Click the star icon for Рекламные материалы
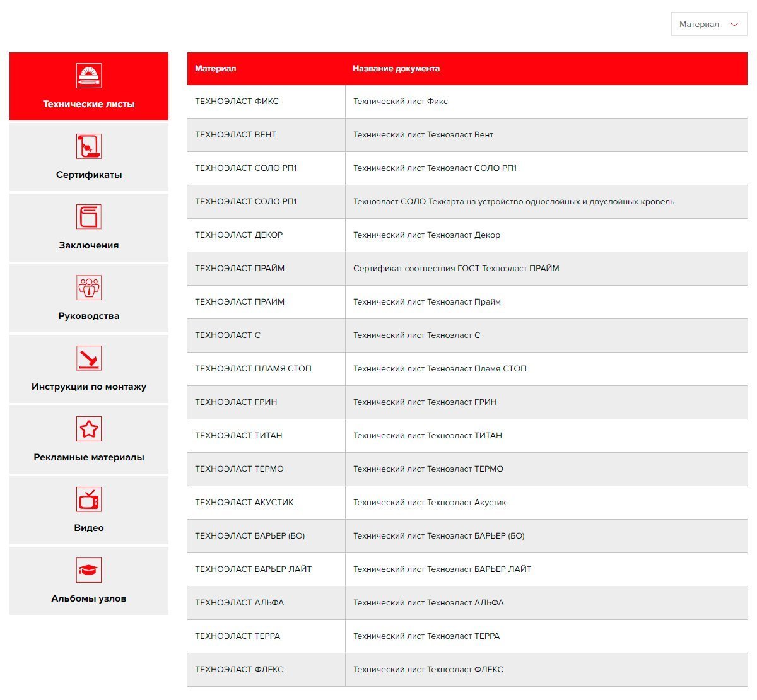The image size is (757, 700). pos(89,429)
